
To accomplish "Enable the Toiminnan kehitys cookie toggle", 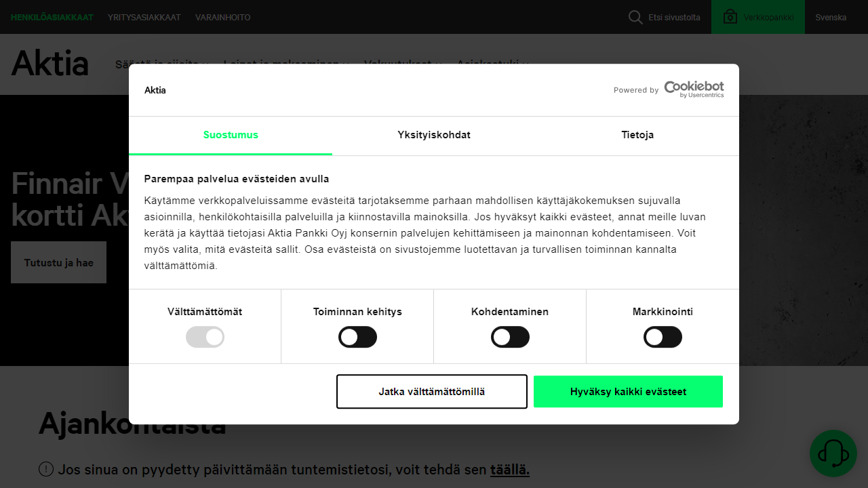I will click(x=357, y=337).
